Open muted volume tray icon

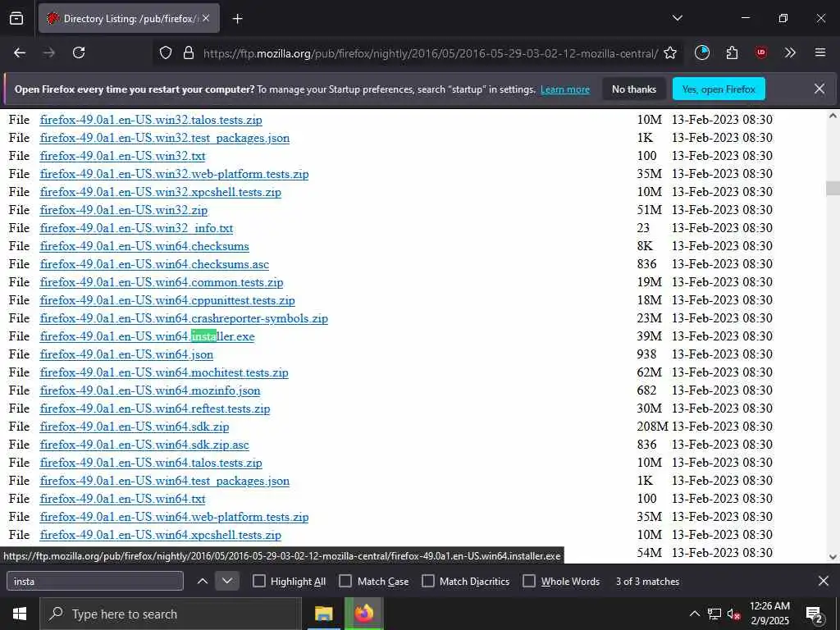pyautogui.click(x=734, y=614)
